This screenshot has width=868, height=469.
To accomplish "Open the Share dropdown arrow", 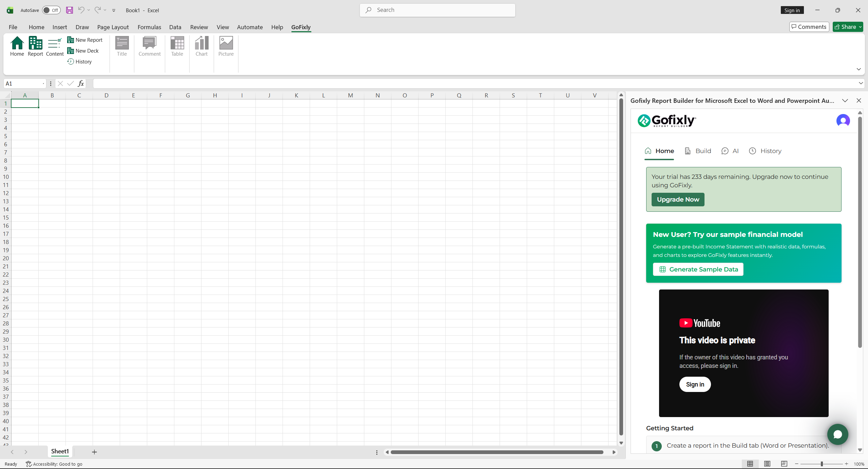I will click(x=860, y=27).
